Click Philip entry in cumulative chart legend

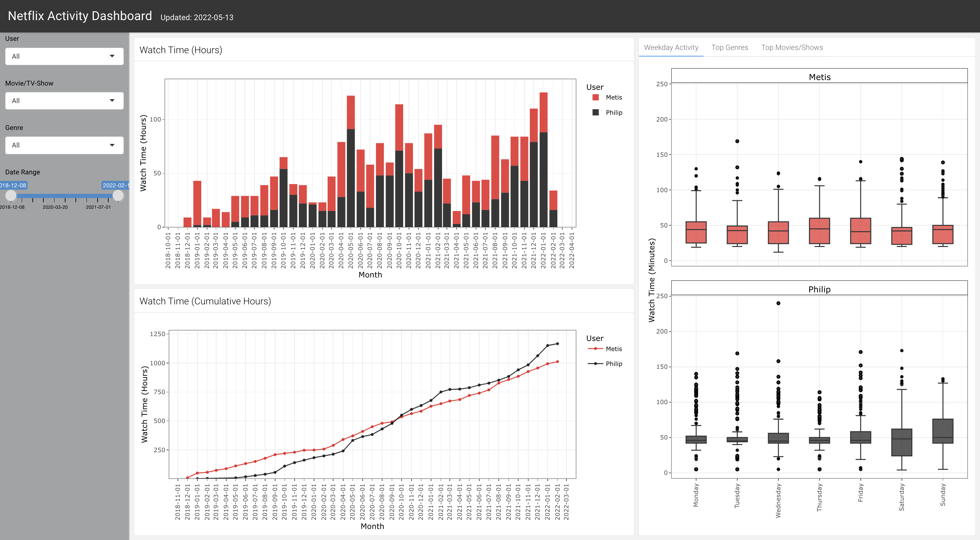(x=605, y=364)
